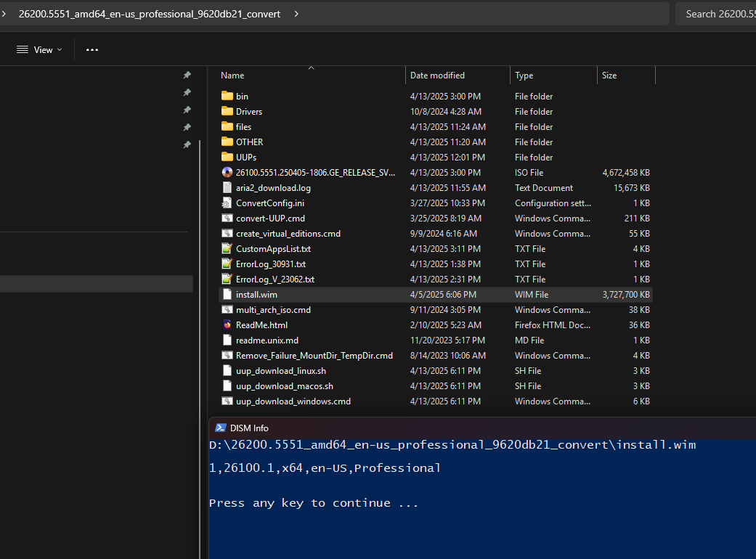This screenshot has width=756, height=559.
Task: Click 4/5/2025 6:06 PM date cell
Action: click(x=443, y=295)
